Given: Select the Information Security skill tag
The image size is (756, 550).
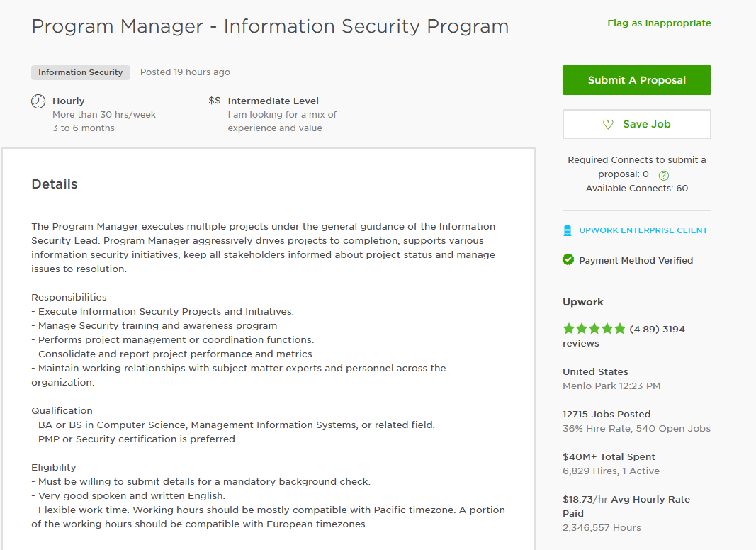Looking at the screenshot, I should point(80,72).
